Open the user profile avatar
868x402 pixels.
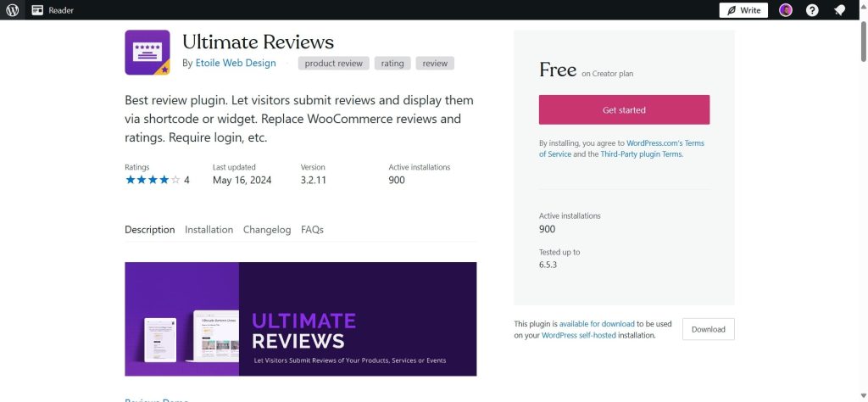[786, 10]
